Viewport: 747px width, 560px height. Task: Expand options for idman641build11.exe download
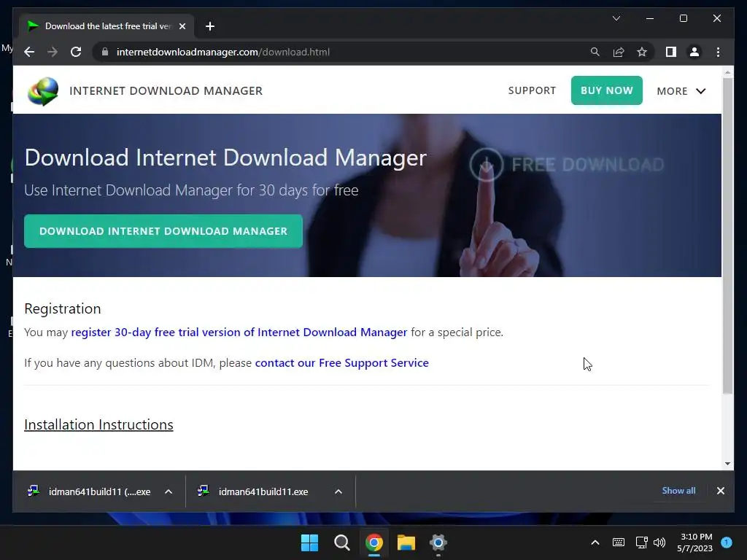pos(338,491)
